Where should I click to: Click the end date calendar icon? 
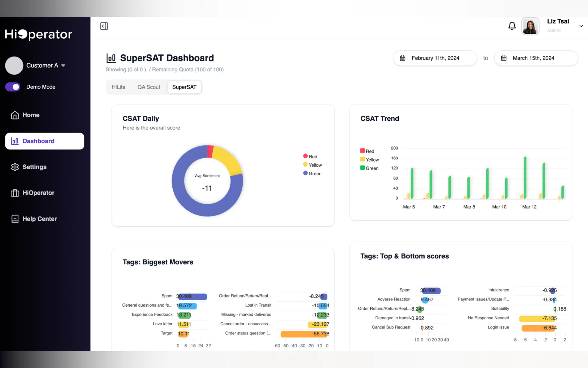[504, 58]
